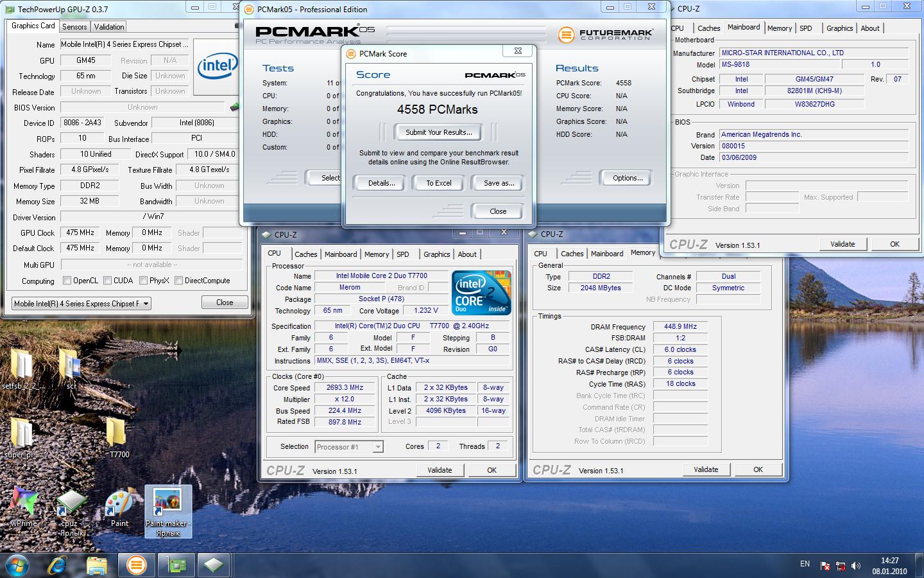Click the DRAM Frequency value field

[x=680, y=326]
